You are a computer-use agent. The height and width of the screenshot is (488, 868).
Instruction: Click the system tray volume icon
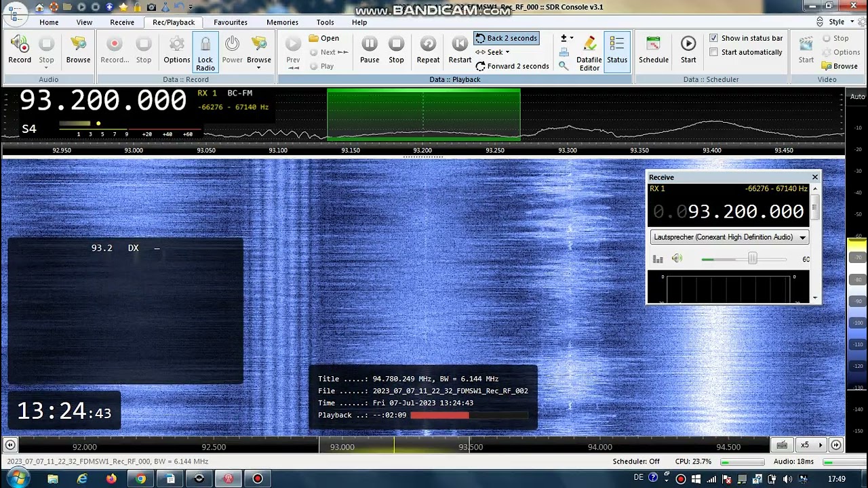(x=787, y=479)
